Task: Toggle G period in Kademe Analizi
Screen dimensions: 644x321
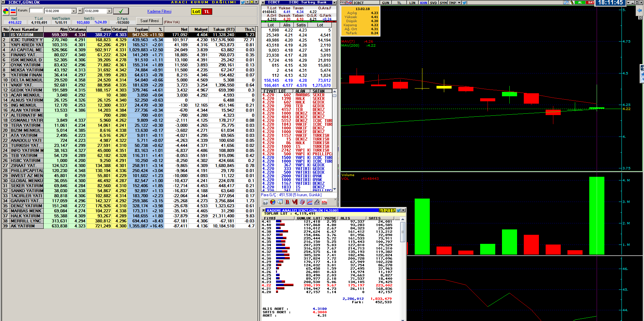Action: (380, 210)
